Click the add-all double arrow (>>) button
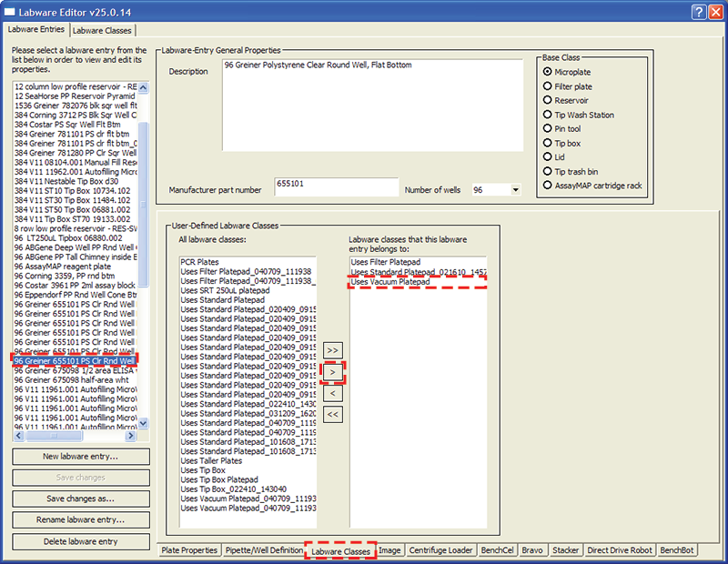Image resolution: width=728 pixels, height=564 pixels. pos(333,350)
